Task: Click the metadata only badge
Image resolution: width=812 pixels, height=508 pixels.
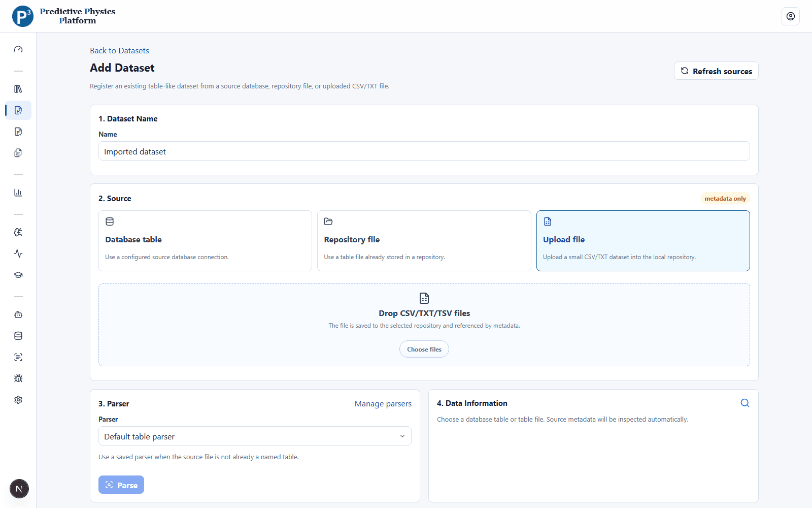Action: 725,199
